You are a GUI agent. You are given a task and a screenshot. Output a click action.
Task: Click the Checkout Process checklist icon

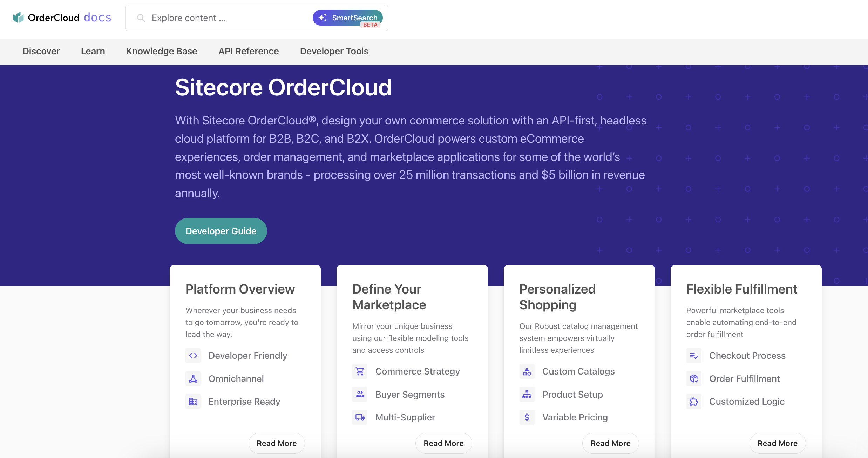tap(694, 356)
